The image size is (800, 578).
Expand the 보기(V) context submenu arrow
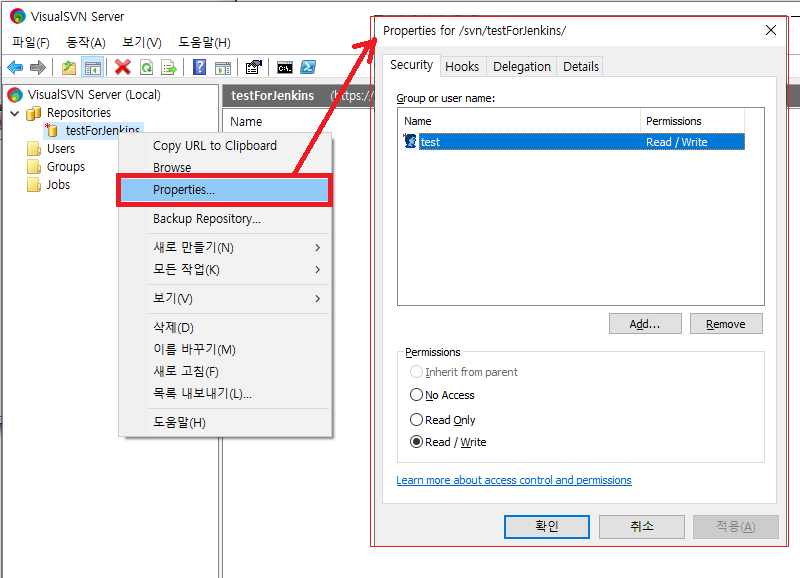317,298
